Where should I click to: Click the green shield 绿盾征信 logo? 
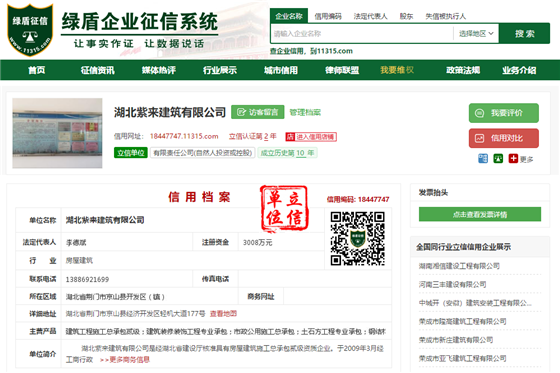click(30, 30)
